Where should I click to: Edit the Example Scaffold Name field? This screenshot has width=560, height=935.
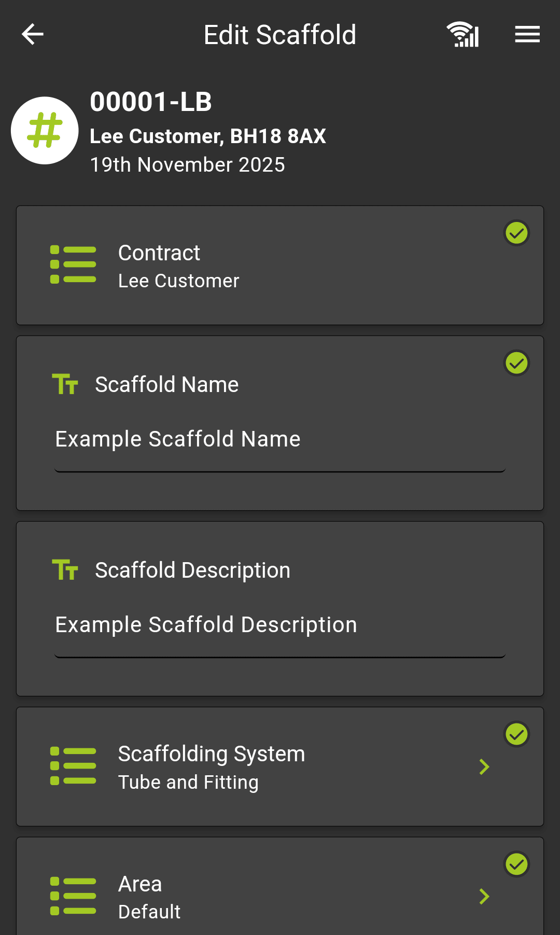(x=280, y=440)
